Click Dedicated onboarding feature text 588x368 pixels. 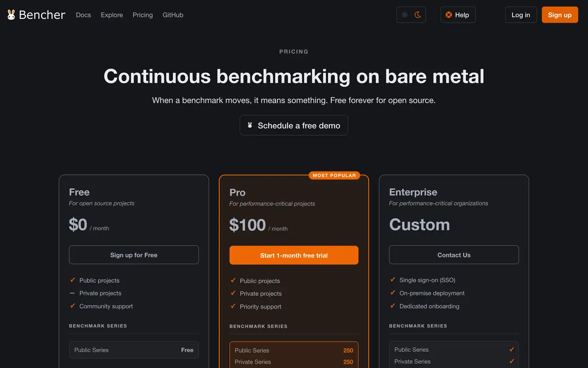[x=430, y=306]
